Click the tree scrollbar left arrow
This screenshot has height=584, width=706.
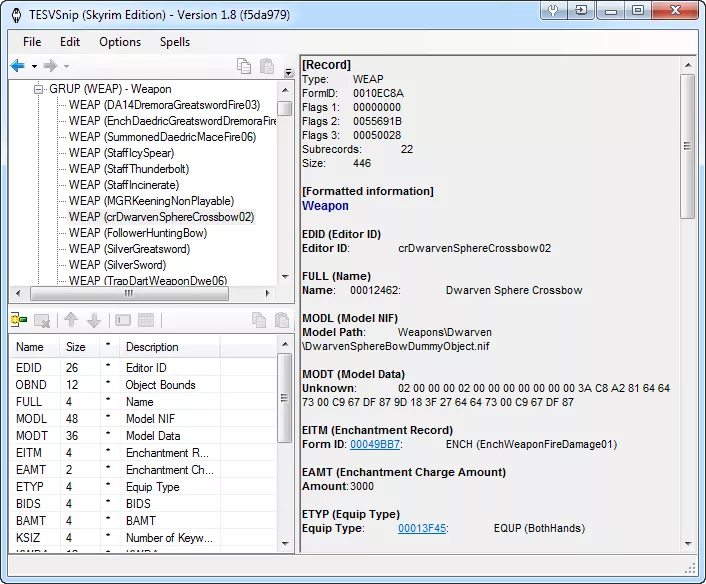point(18,294)
